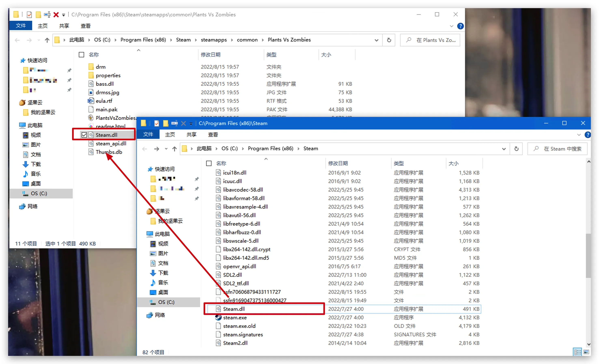Open the quick access toolbar dropdown in the Steam window
The height and width of the screenshot is (364, 599).
pos(191,124)
